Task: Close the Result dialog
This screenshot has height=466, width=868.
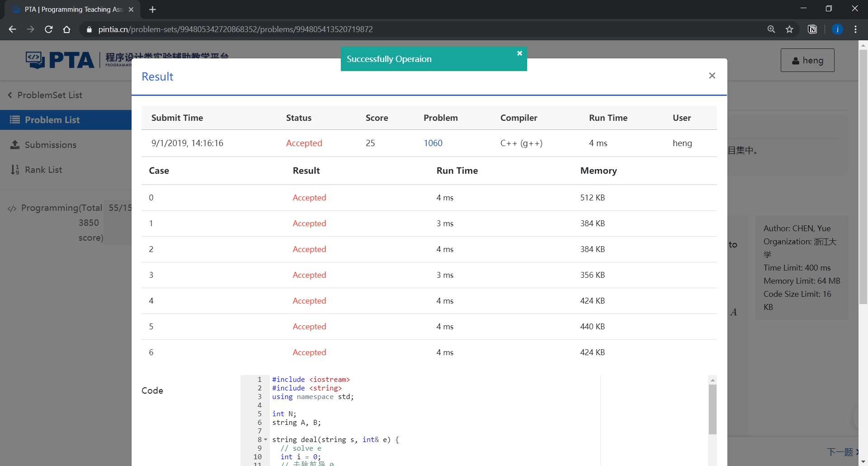Action: (x=712, y=76)
